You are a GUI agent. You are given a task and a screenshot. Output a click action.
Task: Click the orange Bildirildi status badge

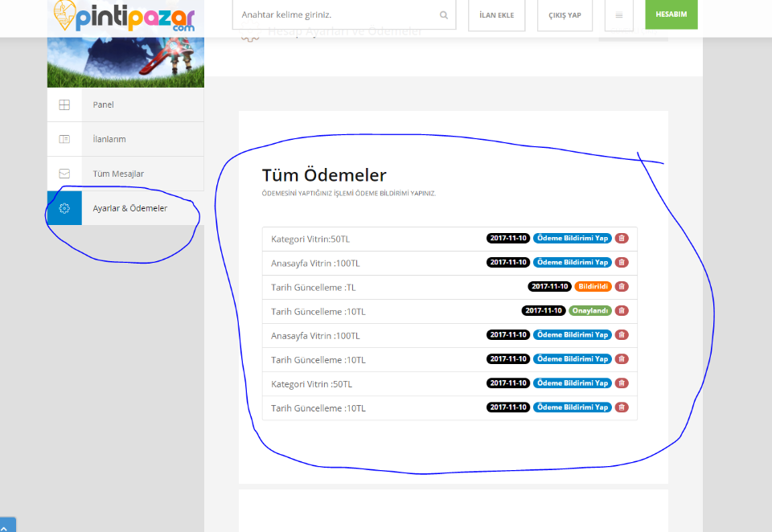(x=593, y=287)
